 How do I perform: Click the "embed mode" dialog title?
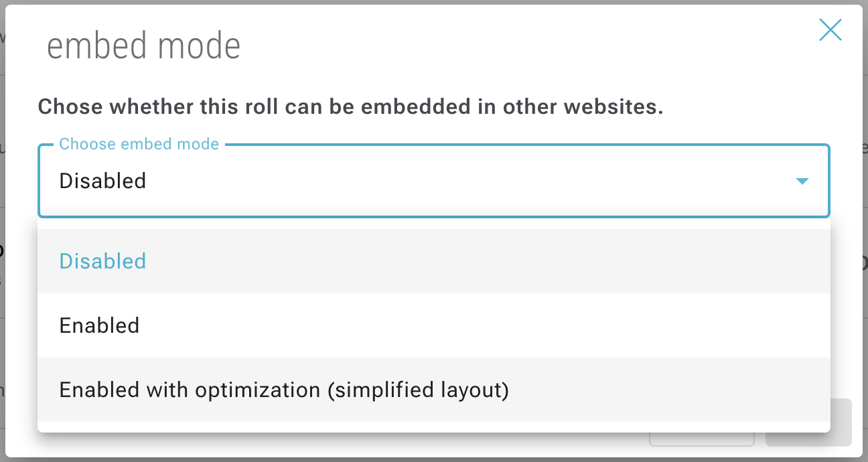[x=143, y=46]
